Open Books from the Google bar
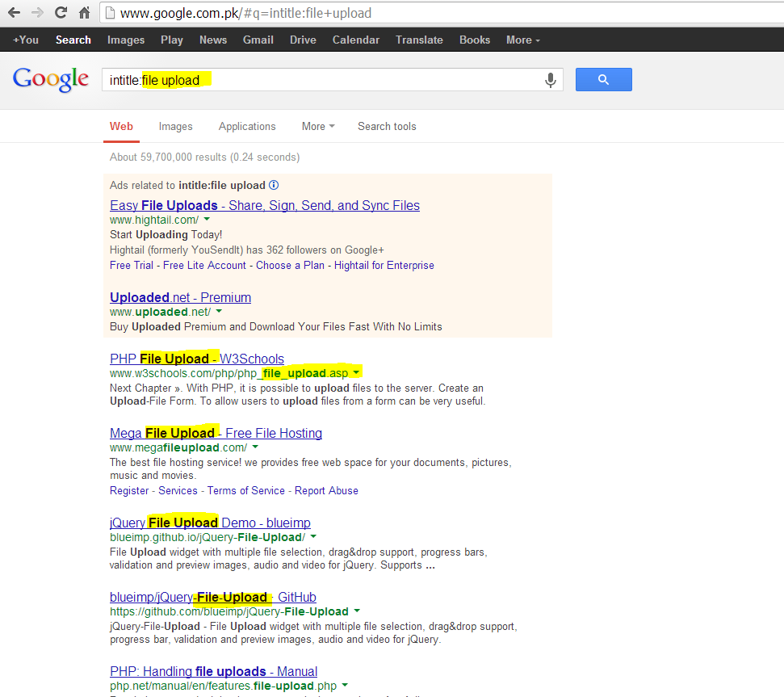 click(x=475, y=40)
